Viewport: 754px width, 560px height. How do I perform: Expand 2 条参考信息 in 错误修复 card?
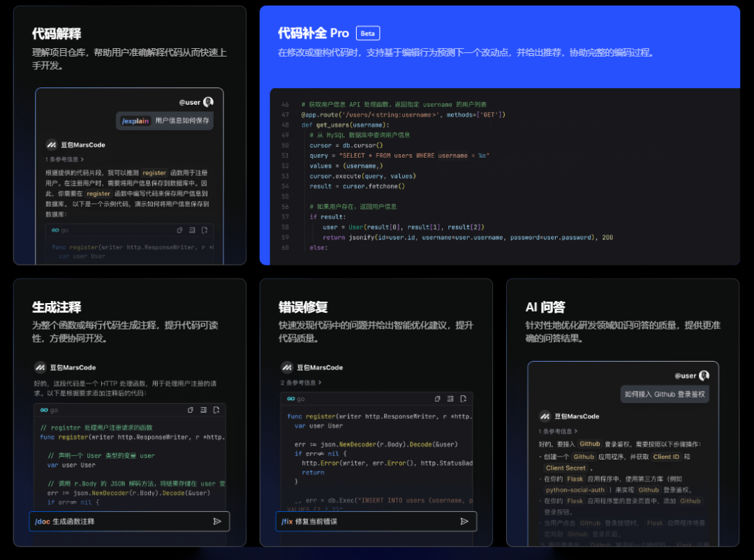(301, 383)
